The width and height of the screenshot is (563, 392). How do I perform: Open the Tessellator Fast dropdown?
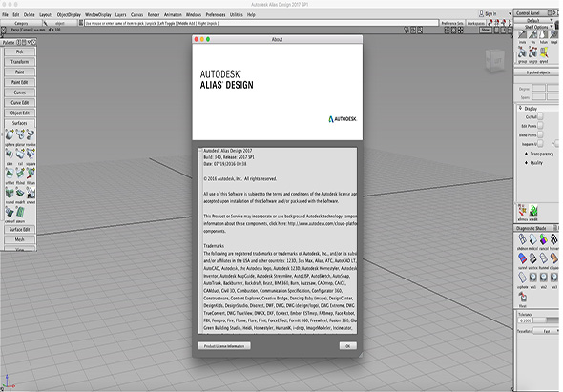[x=546, y=331]
